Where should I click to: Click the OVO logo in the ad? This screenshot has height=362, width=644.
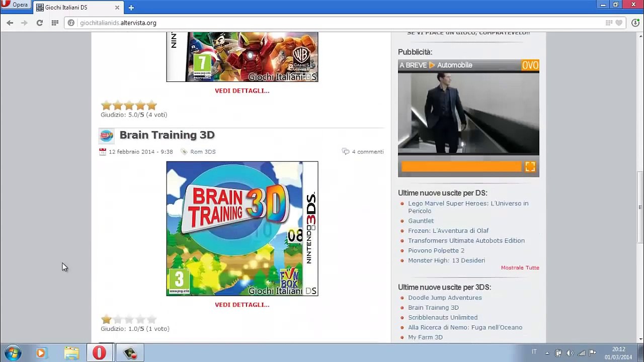[530, 65]
